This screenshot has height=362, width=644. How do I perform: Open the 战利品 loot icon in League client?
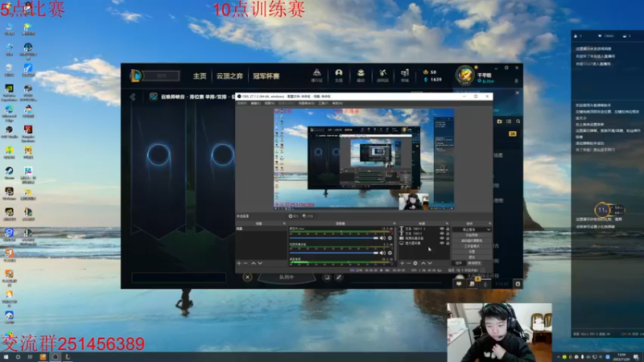[x=383, y=76]
